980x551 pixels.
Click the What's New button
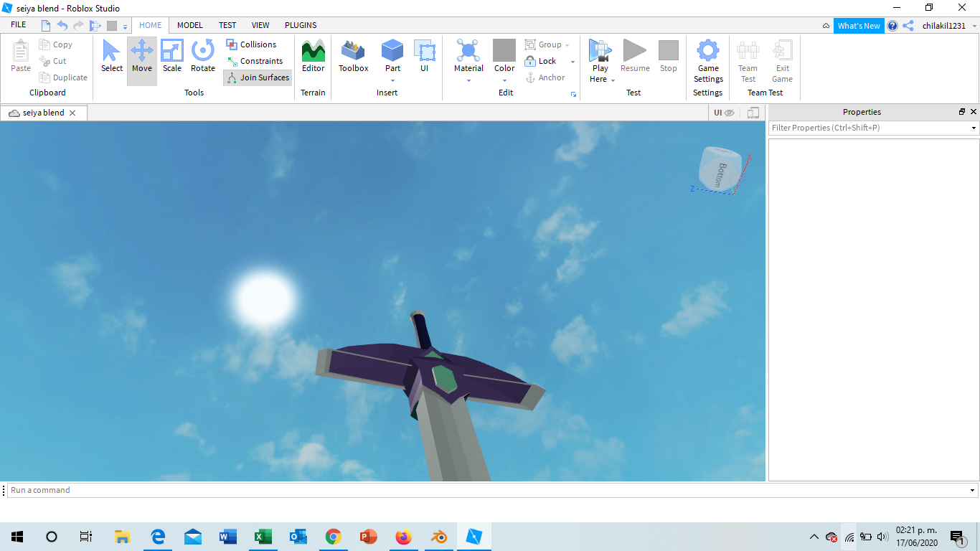point(859,26)
